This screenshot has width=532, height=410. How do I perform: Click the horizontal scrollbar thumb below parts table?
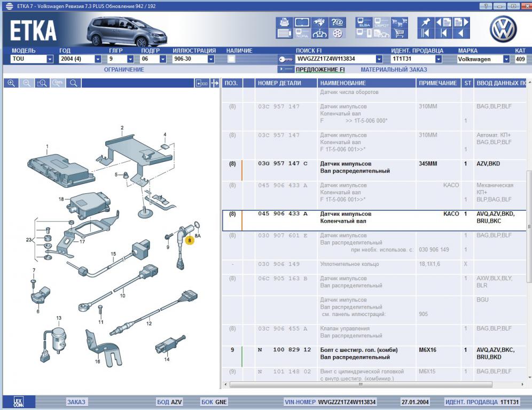pos(361,384)
